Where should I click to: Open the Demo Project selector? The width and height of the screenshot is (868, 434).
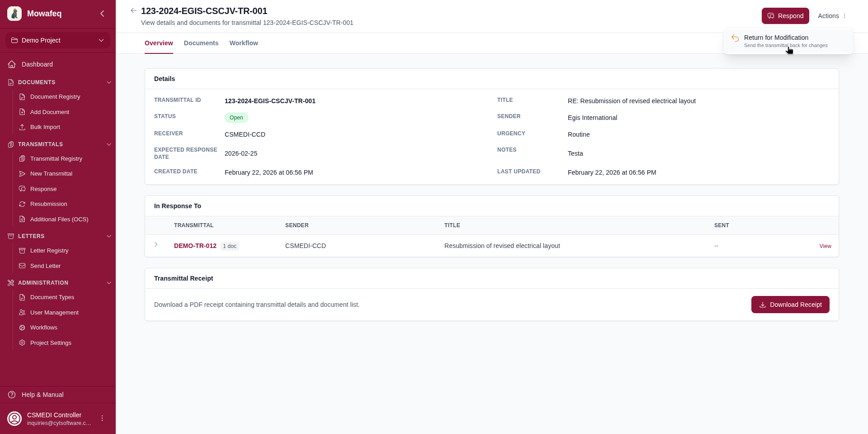pos(57,40)
